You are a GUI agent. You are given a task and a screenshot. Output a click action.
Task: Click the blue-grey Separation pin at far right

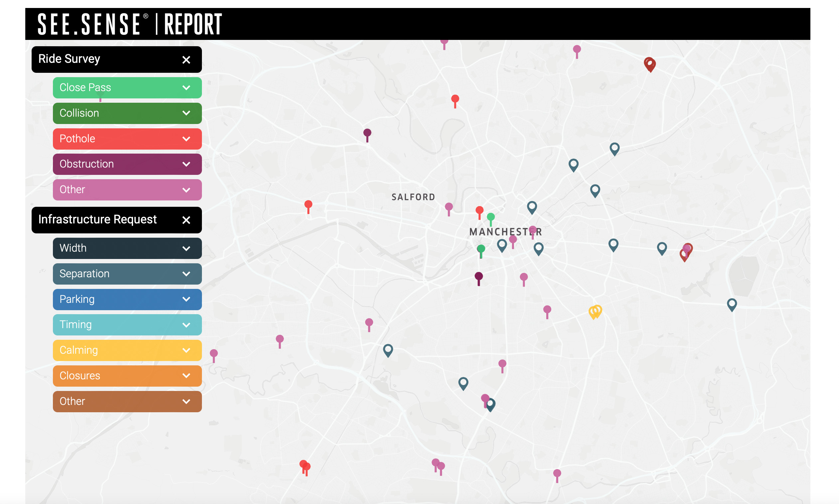point(732,303)
